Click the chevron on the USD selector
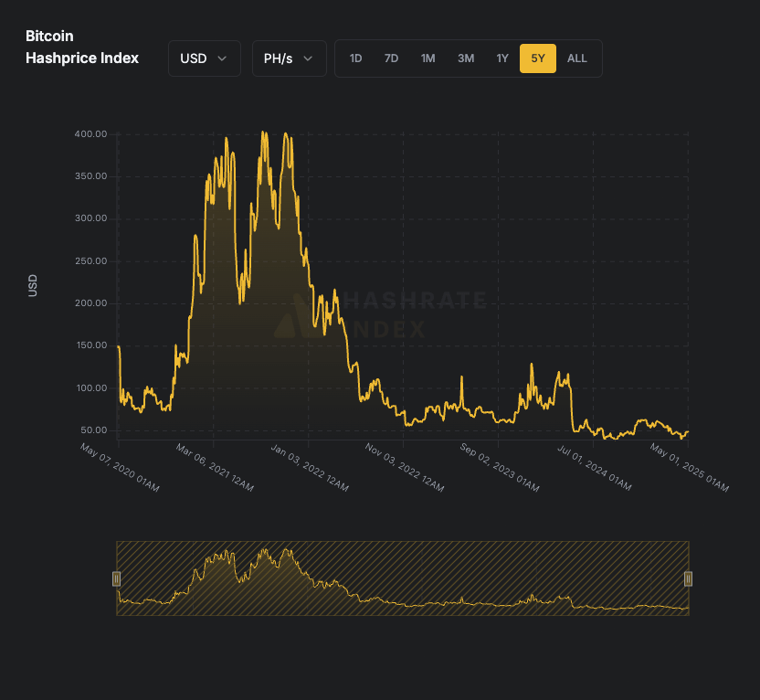760x700 pixels. point(224,58)
